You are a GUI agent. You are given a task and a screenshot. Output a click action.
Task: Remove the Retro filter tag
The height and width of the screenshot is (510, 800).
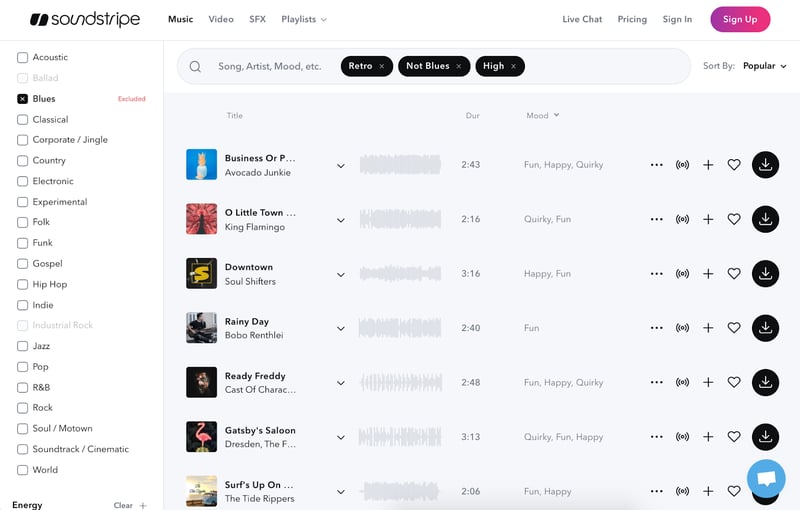coord(382,67)
